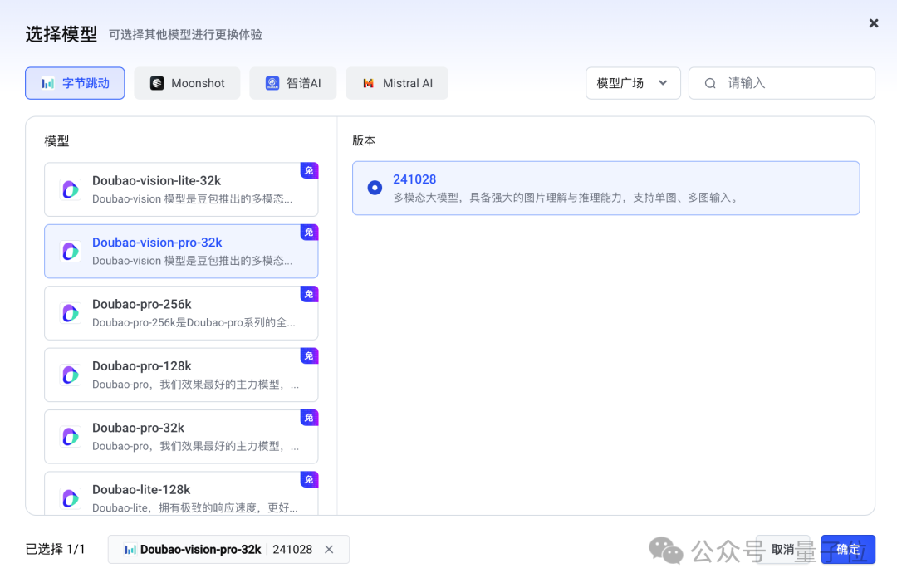Click the free badge on Doubao-lite-128k
This screenshot has height=588, width=897.
[309, 479]
